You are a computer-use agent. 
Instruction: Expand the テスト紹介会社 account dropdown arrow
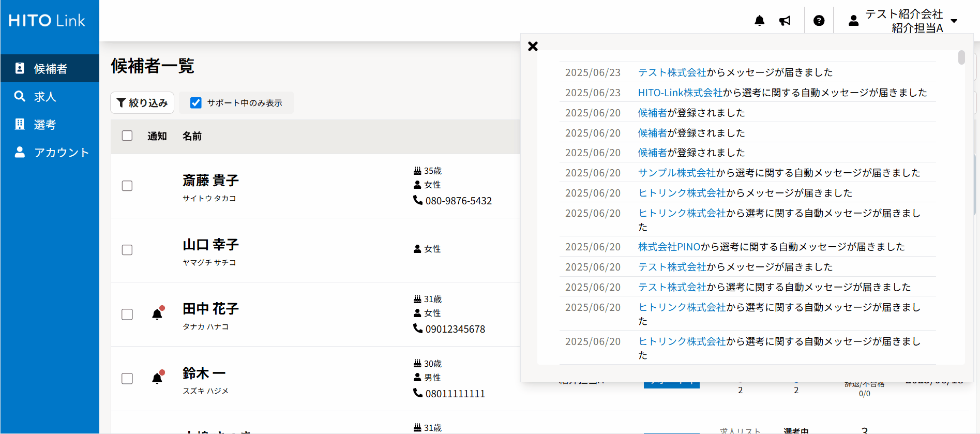point(954,21)
